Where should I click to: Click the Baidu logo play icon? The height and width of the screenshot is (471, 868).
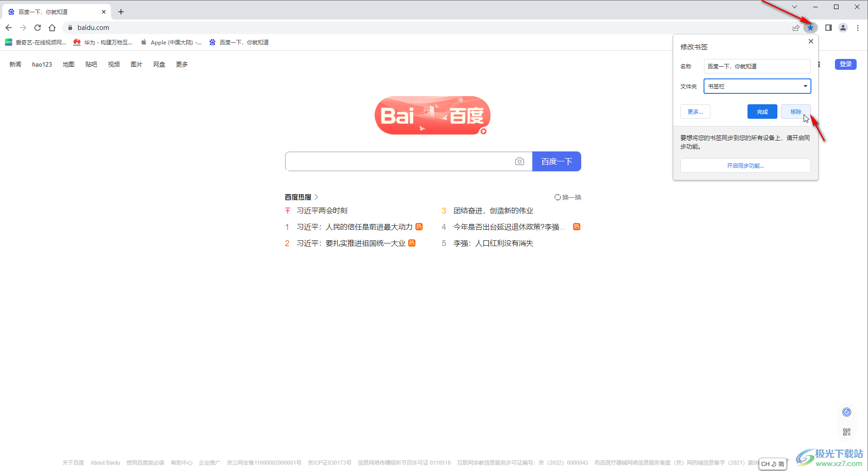[483, 131]
